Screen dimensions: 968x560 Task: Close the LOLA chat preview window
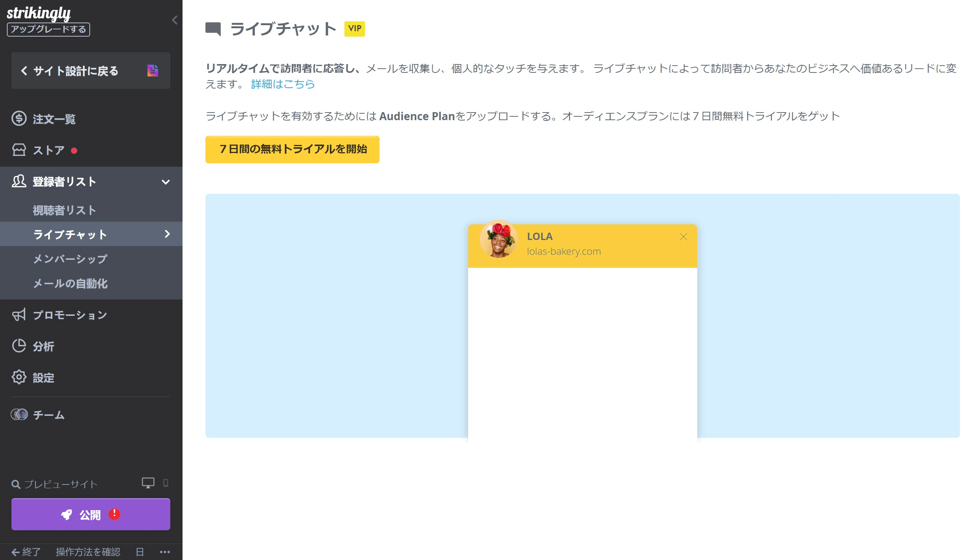click(684, 237)
